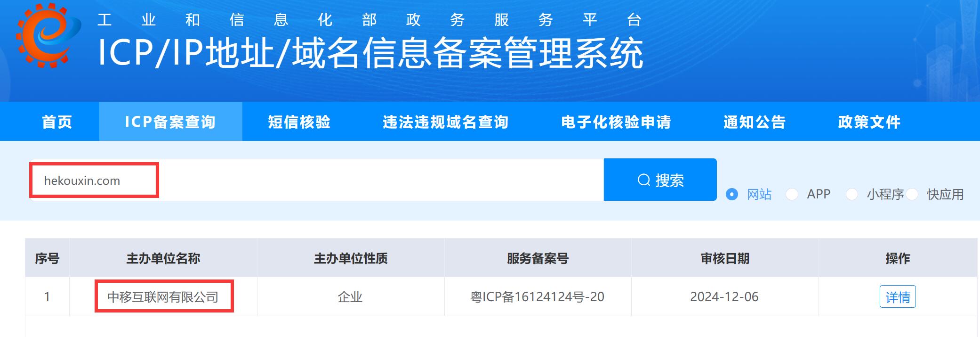Click the 搜索 search button
This screenshot has height=337, width=980.
tap(660, 180)
